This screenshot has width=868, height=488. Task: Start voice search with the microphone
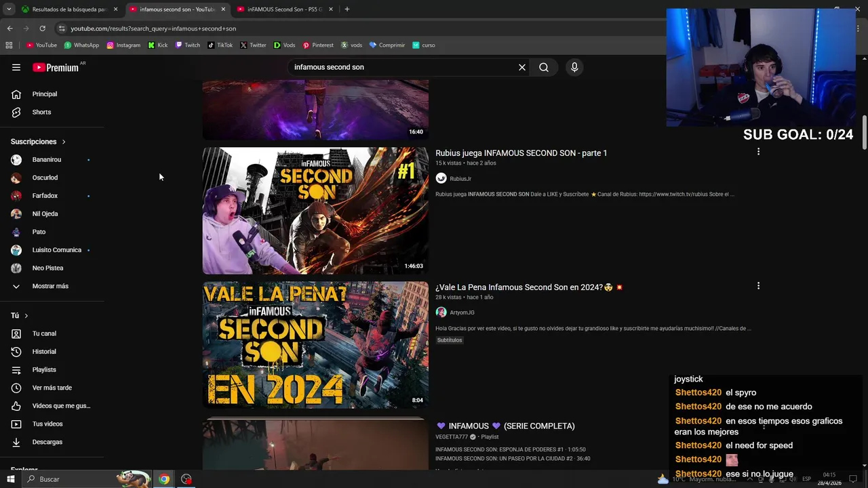coord(574,67)
